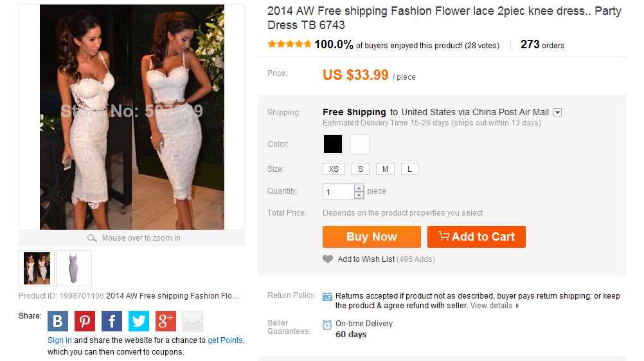Share product on VK
Viewport: 644px width, 361px height.
pos(58,320)
